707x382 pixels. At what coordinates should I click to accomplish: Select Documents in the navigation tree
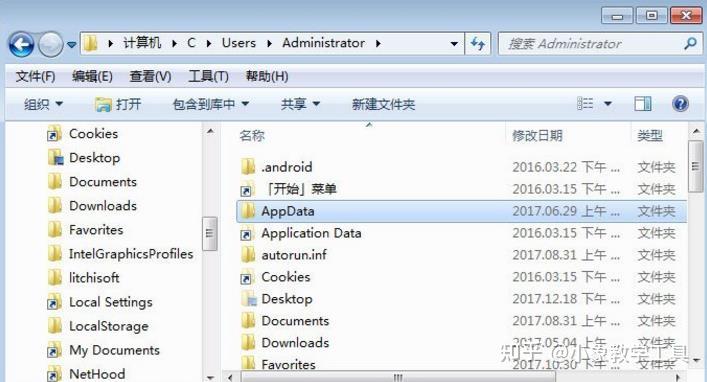pos(103,181)
